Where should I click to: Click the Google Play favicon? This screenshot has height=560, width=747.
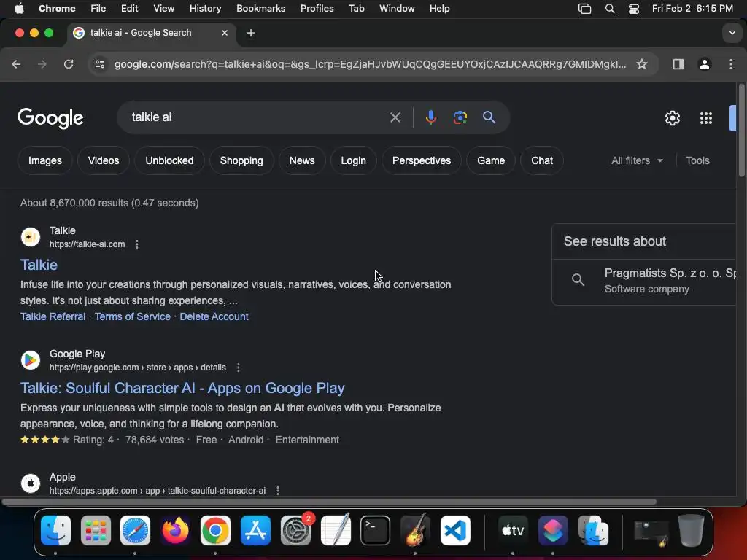(31, 360)
